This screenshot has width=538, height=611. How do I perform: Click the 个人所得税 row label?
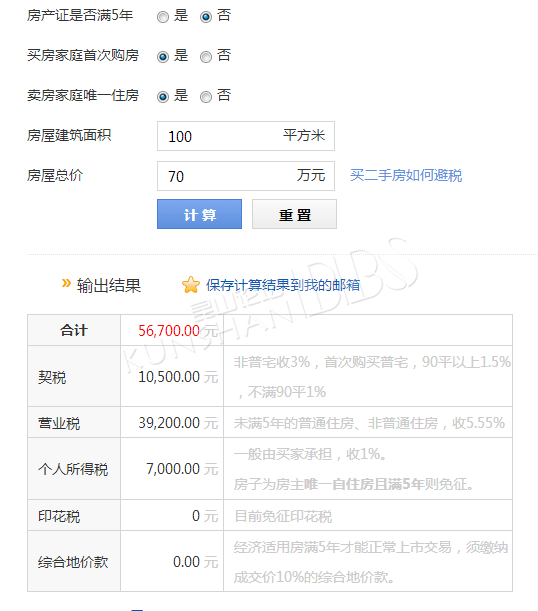pyautogui.click(x=73, y=469)
